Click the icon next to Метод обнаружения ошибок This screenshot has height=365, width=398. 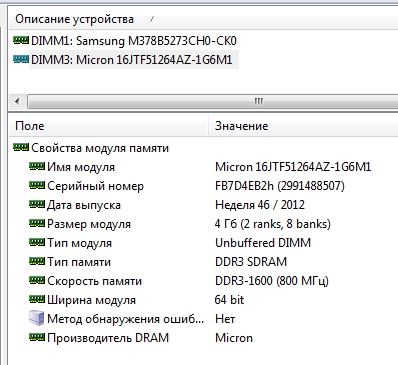pos(37,318)
